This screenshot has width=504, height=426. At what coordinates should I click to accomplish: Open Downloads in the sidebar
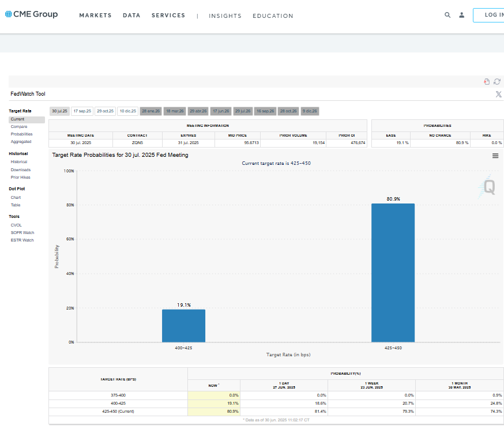[21, 170]
